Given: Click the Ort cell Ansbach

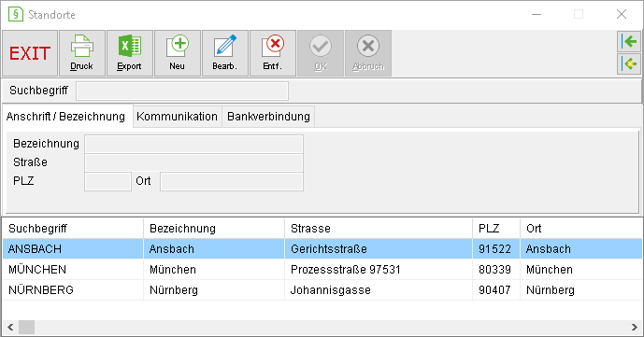Looking at the screenshot, I should pos(581,249).
